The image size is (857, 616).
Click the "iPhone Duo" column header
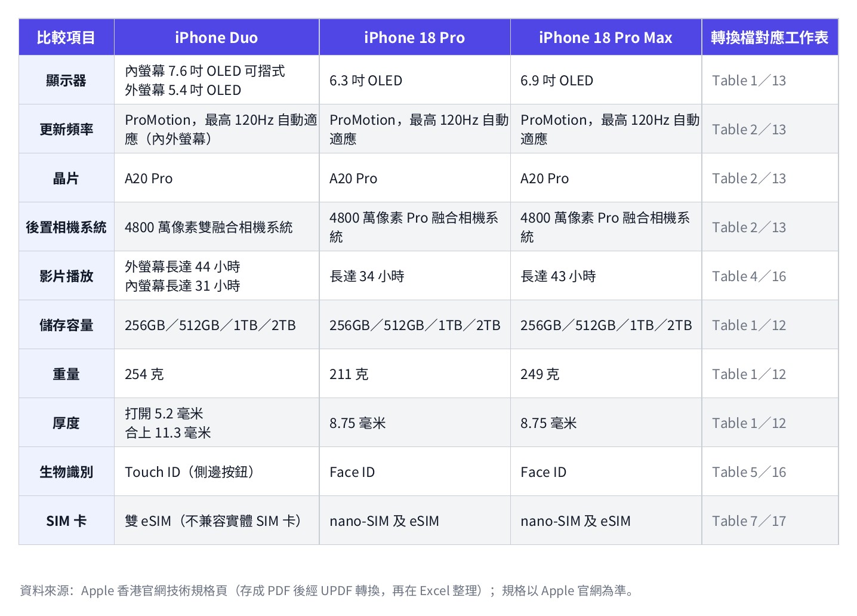216,38
